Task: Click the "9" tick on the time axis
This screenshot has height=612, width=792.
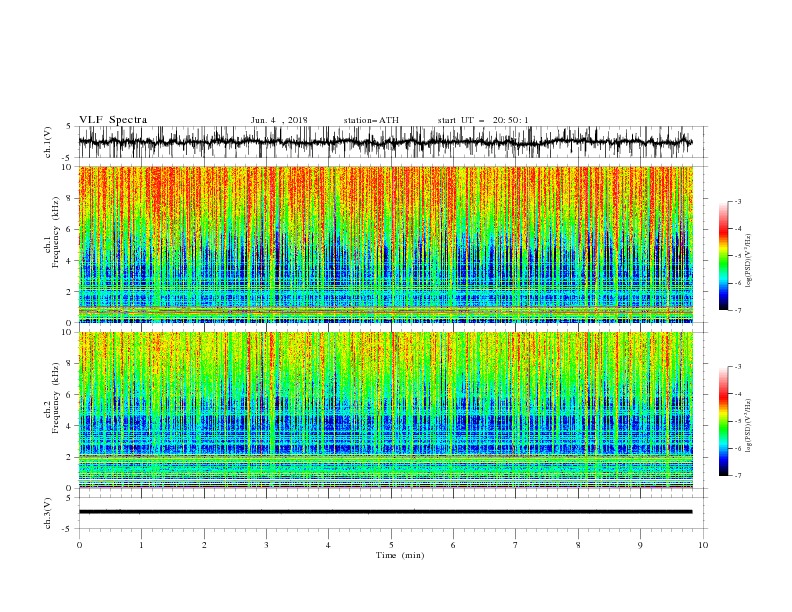Action: coord(640,545)
